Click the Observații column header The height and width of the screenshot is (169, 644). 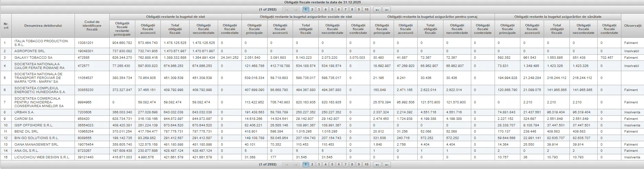632,26
